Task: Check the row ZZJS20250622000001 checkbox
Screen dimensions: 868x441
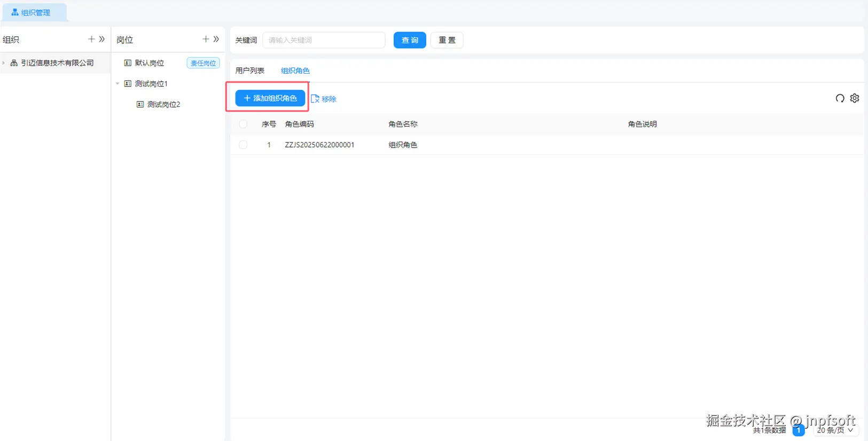Action: tap(243, 145)
